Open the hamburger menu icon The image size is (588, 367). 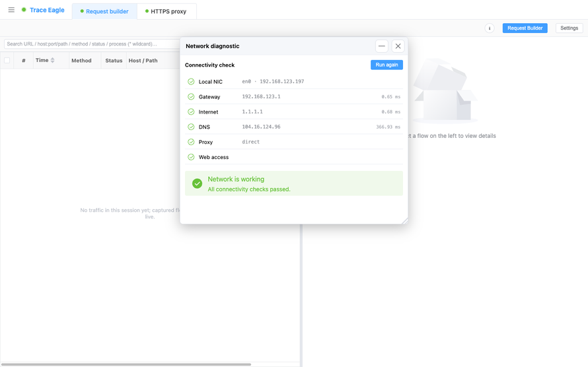click(x=11, y=10)
